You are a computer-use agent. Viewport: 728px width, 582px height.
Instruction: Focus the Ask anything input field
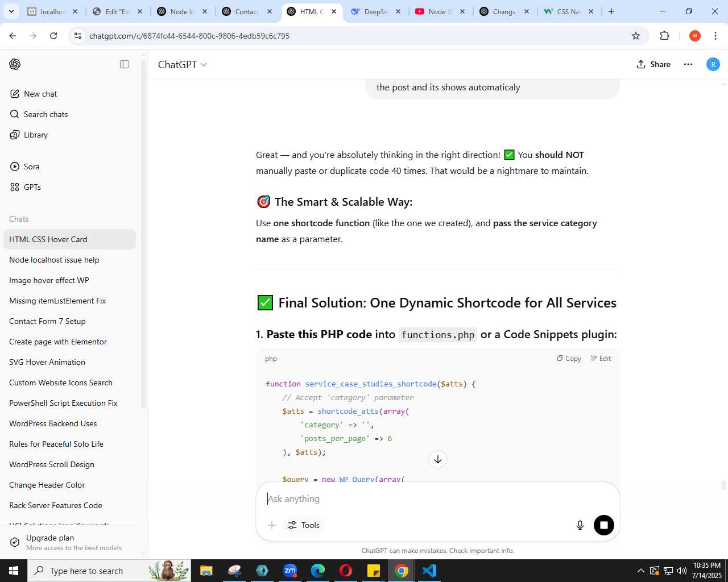click(x=438, y=499)
